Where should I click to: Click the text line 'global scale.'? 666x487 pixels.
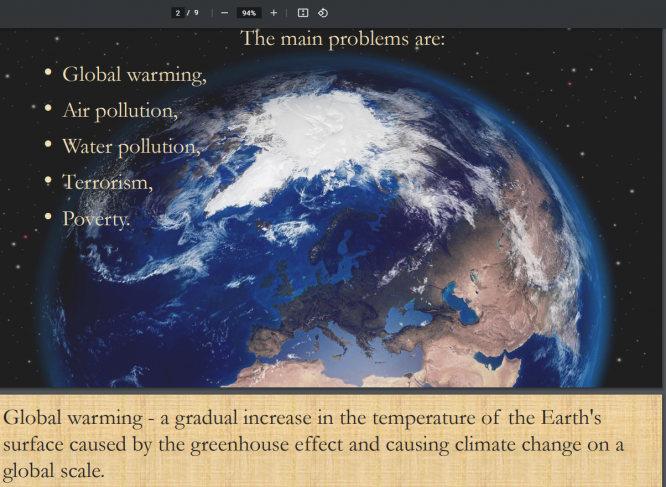(54, 471)
